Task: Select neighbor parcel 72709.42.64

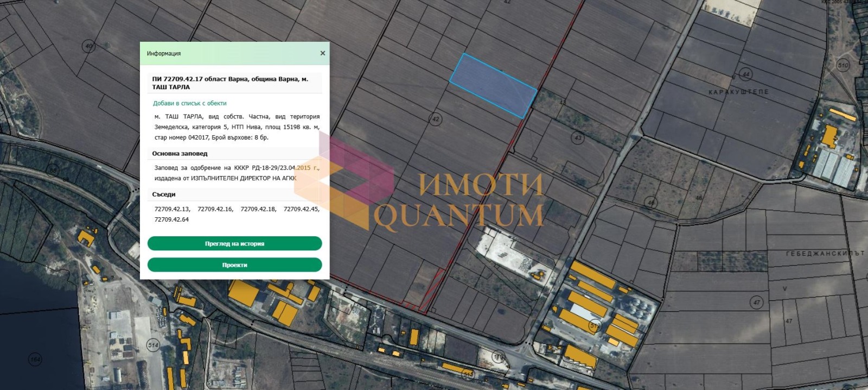Action: tap(171, 219)
